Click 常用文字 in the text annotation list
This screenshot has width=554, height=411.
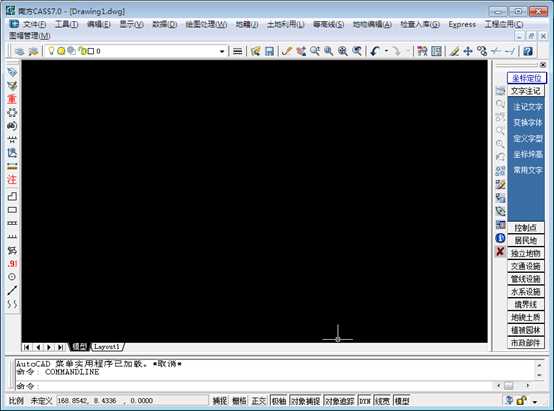click(x=527, y=170)
